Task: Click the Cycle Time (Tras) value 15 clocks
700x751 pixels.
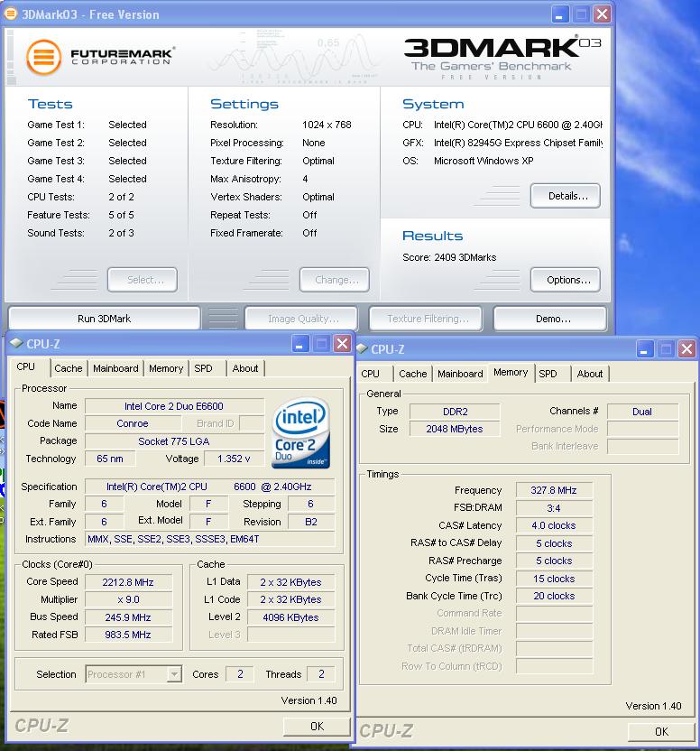Action: (x=554, y=579)
